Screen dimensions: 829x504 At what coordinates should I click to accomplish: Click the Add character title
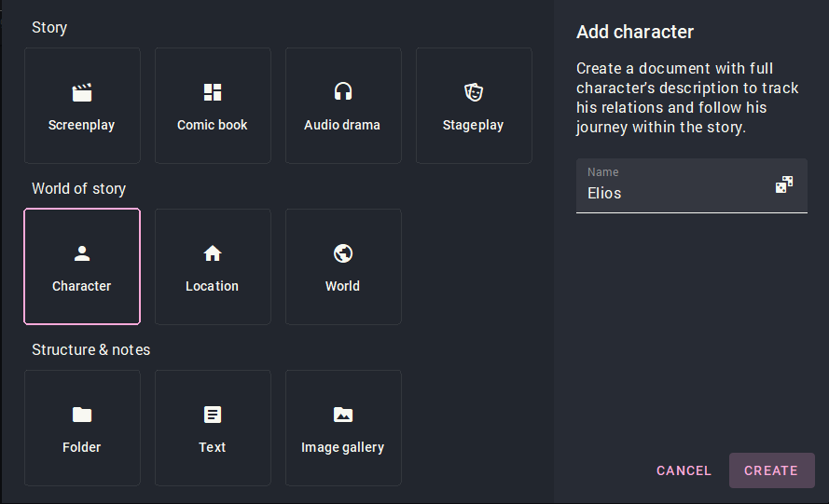click(x=635, y=33)
